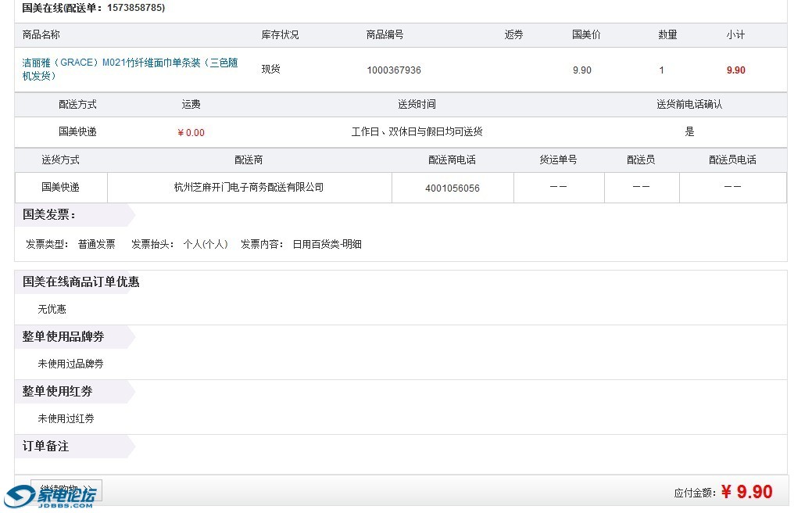Image resolution: width=812 pixels, height=513 pixels.
Task: Click the 数量 column header
Action: pos(667,34)
